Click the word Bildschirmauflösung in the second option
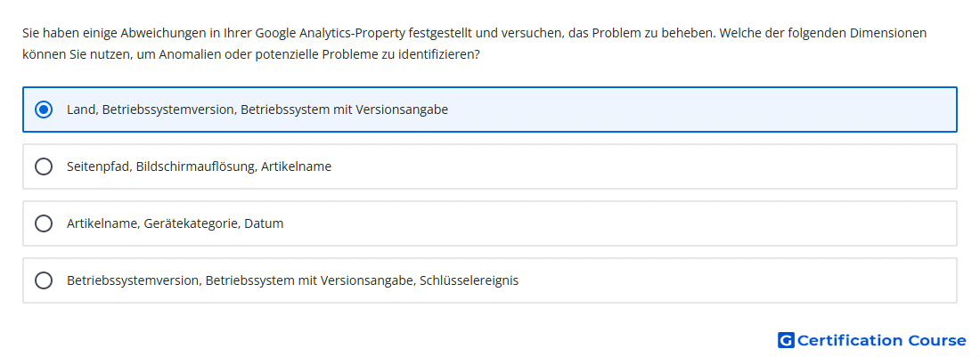980x357 pixels. [195, 166]
